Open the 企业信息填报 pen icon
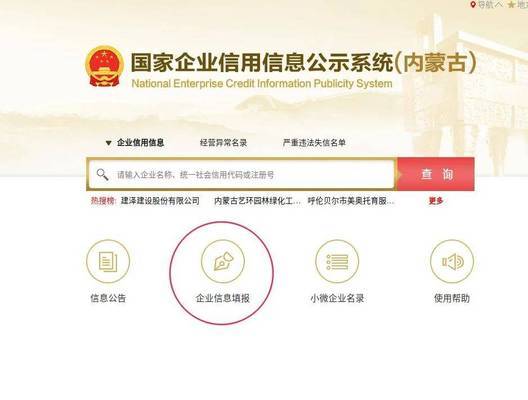The image size is (528, 400). [x=223, y=261]
